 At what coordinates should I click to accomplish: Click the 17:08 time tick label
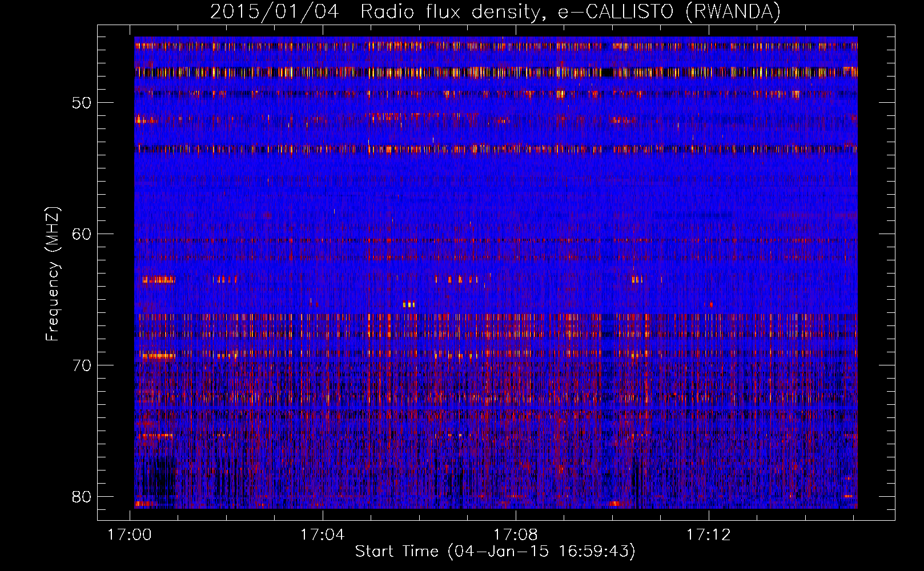pos(516,535)
